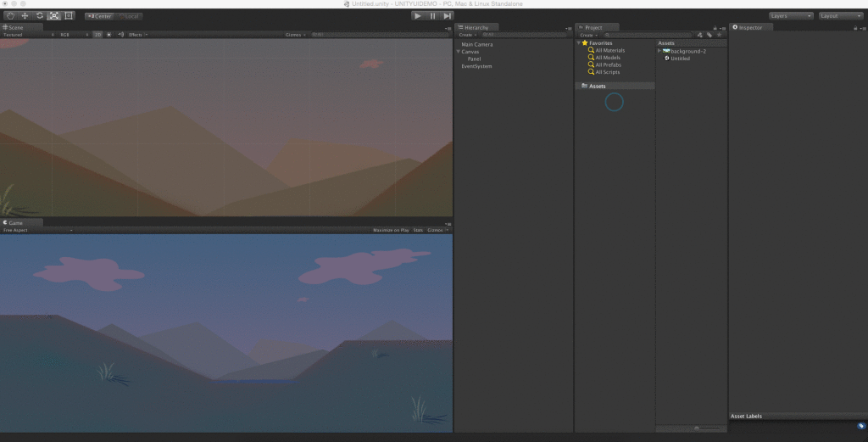
Task: Expand the background-2 asset
Action: tap(659, 51)
